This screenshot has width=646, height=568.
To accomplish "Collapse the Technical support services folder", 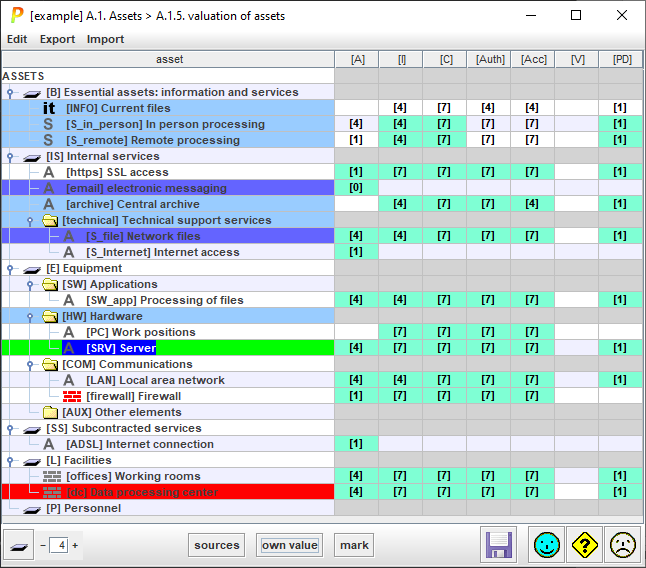I will coord(29,220).
